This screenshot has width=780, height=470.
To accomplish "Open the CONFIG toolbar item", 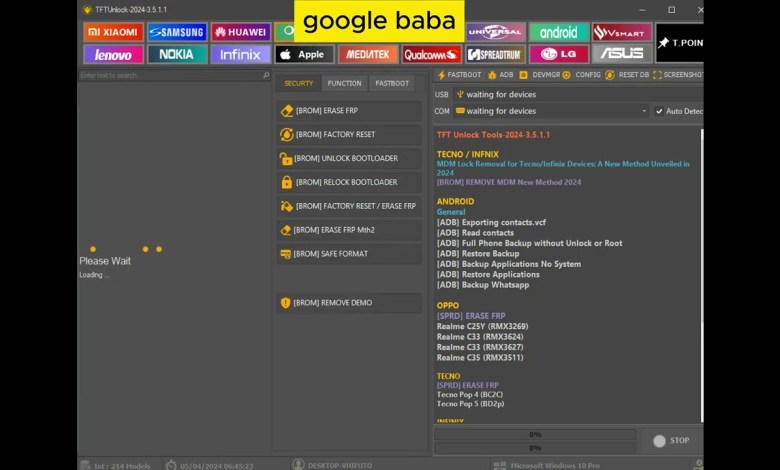I will pyautogui.click(x=582, y=75).
